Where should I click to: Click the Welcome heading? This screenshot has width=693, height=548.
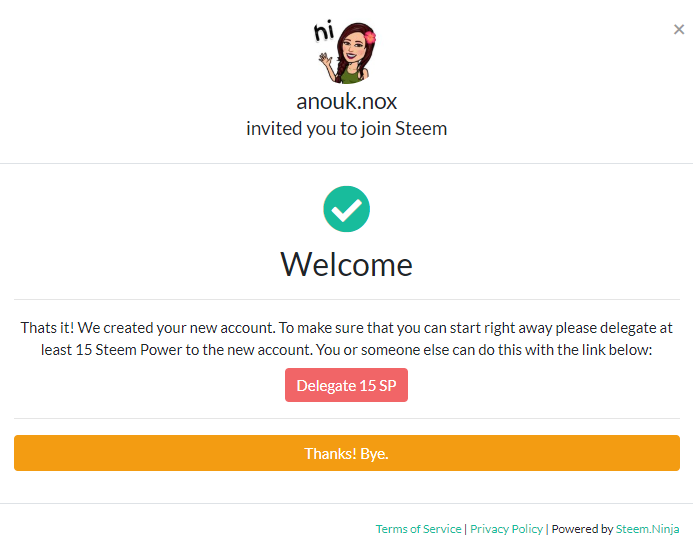[346, 264]
